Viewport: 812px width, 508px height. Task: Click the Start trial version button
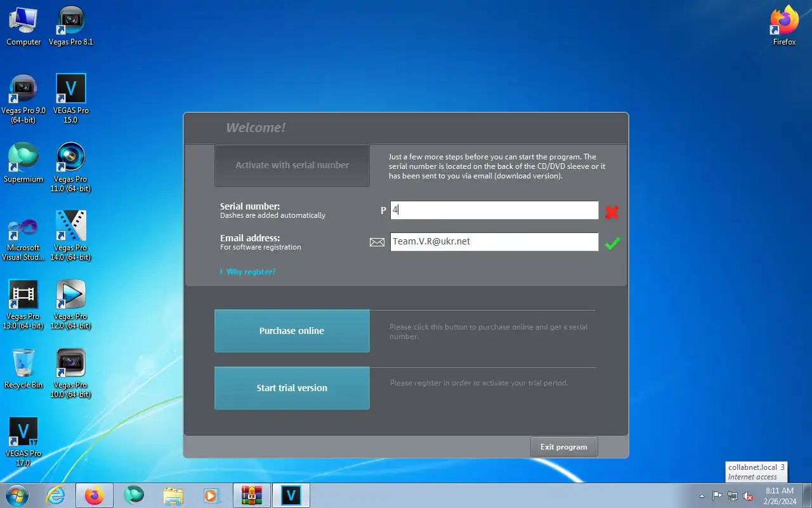292,388
